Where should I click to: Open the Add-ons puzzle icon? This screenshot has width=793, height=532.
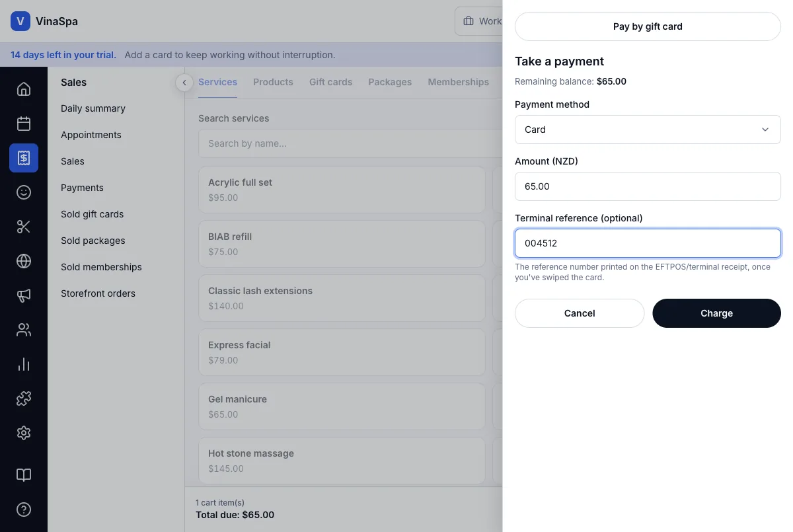pyautogui.click(x=24, y=399)
